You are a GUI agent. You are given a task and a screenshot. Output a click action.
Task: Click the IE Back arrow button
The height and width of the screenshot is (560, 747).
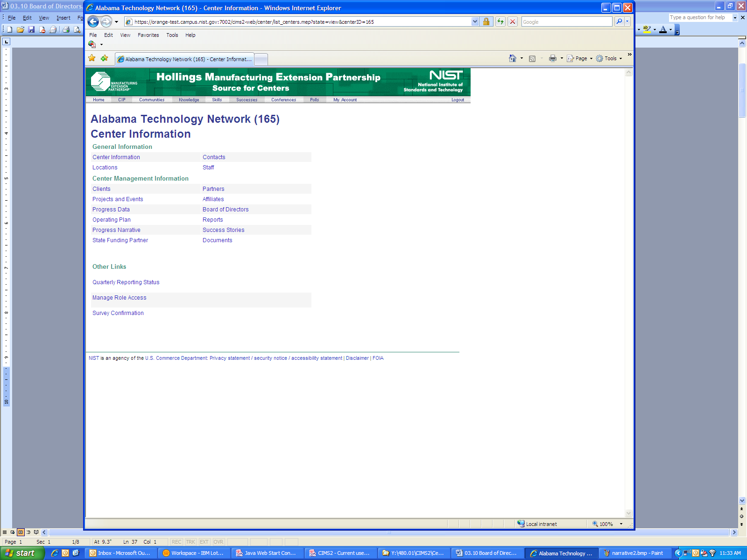pyautogui.click(x=93, y=21)
